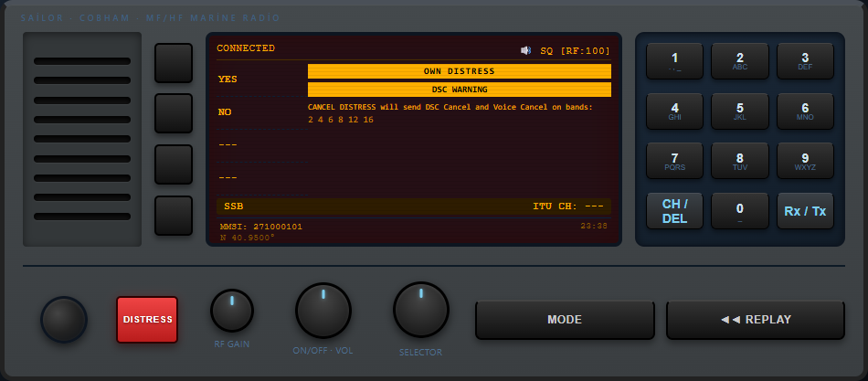Click the CONNECTED status text
868x381 pixels.
tap(246, 48)
